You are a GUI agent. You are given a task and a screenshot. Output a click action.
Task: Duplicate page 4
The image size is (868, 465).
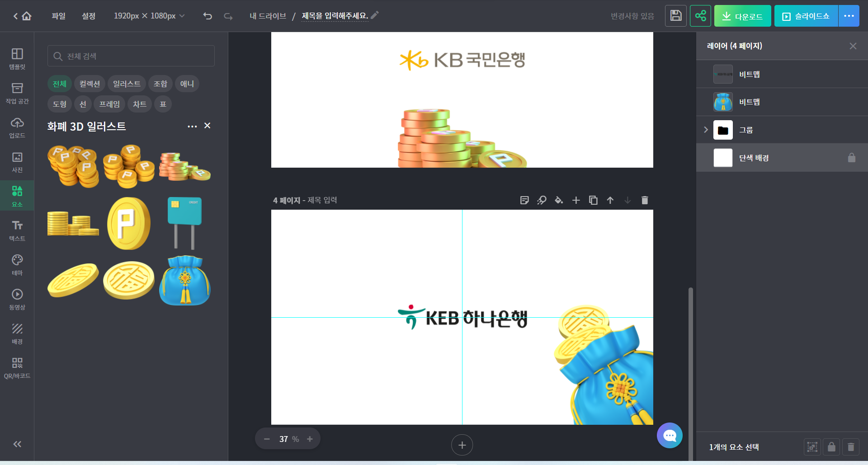tap(593, 200)
